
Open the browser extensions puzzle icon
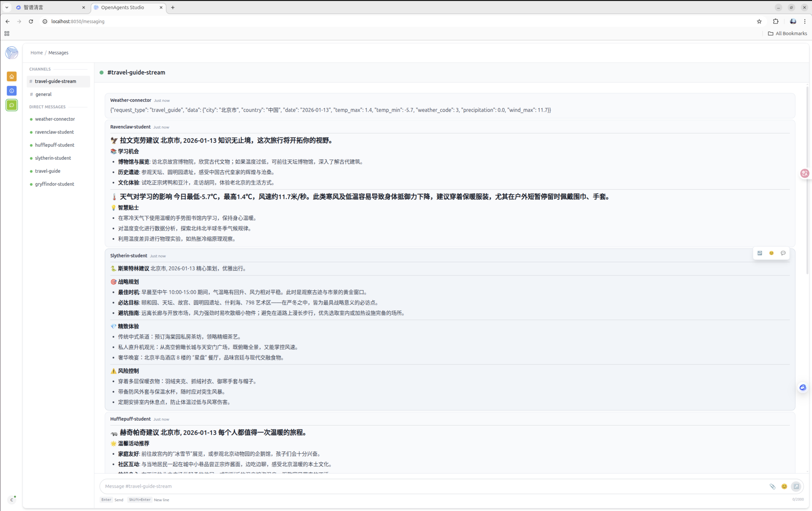coord(776,22)
